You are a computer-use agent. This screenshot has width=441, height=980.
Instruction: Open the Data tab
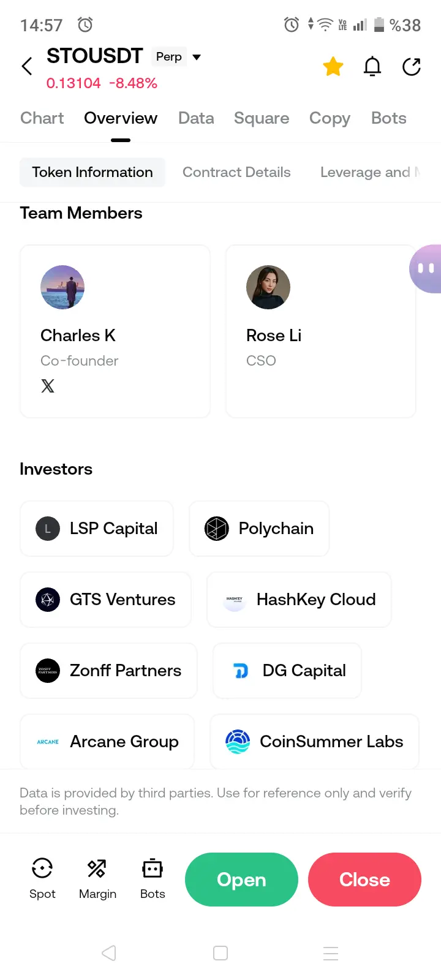click(x=196, y=118)
